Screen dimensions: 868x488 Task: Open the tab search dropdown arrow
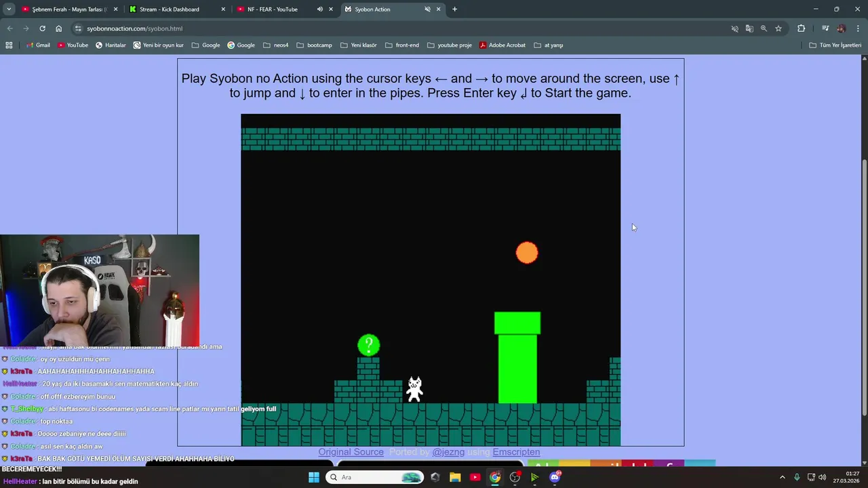coord(9,9)
